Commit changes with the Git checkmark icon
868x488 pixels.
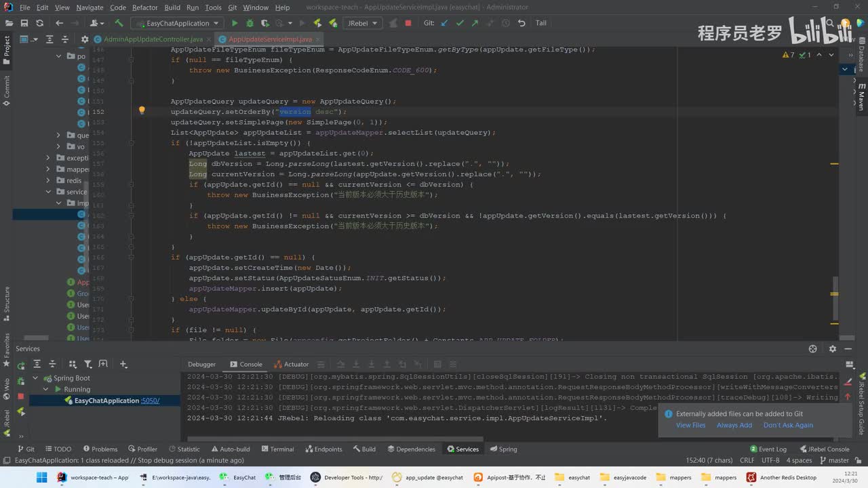[x=460, y=23]
